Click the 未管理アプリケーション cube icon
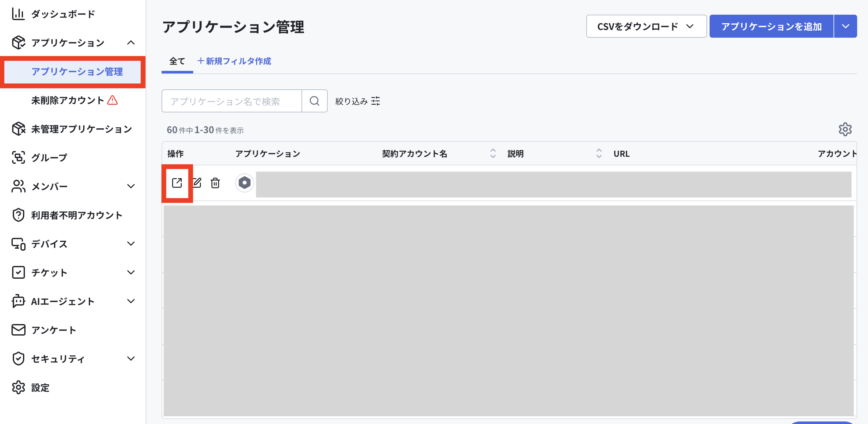This screenshot has height=424, width=868. (19, 129)
